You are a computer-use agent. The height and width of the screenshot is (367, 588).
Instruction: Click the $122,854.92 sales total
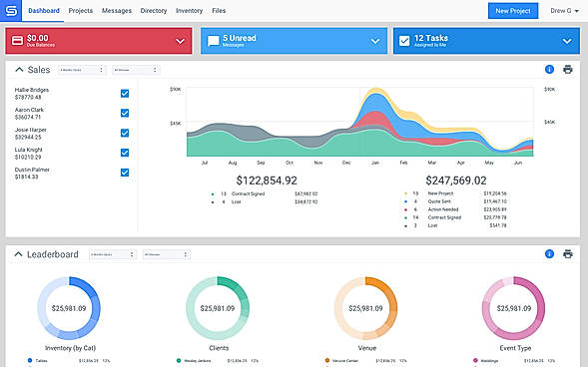267,181
